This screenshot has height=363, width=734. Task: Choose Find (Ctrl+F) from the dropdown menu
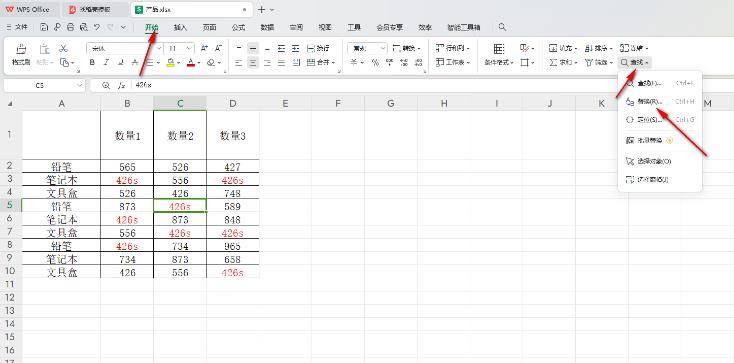point(660,83)
